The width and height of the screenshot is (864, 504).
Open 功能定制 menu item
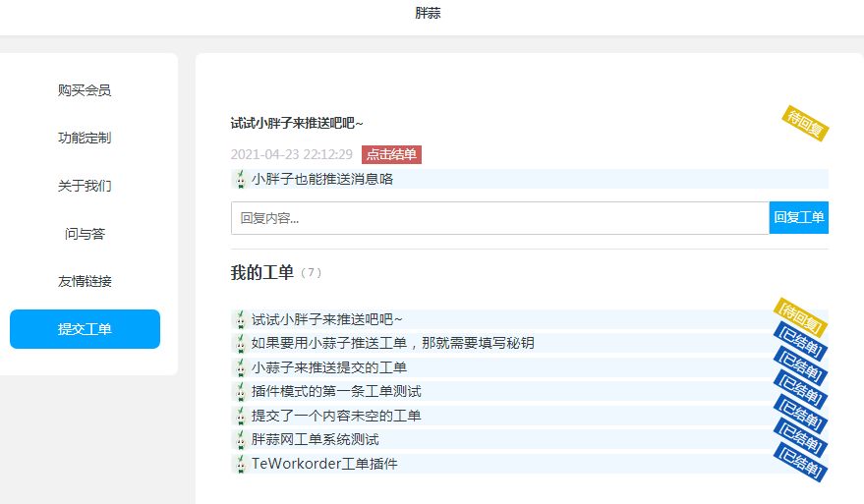[x=85, y=138]
